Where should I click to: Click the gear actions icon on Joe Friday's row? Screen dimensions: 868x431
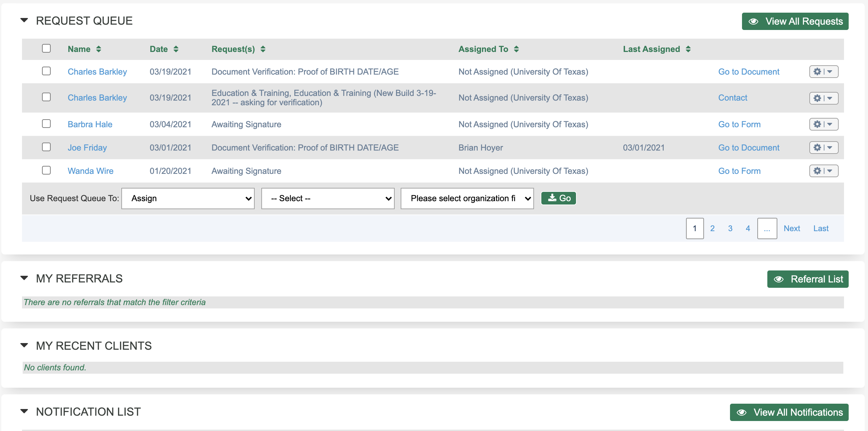pyautogui.click(x=818, y=148)
